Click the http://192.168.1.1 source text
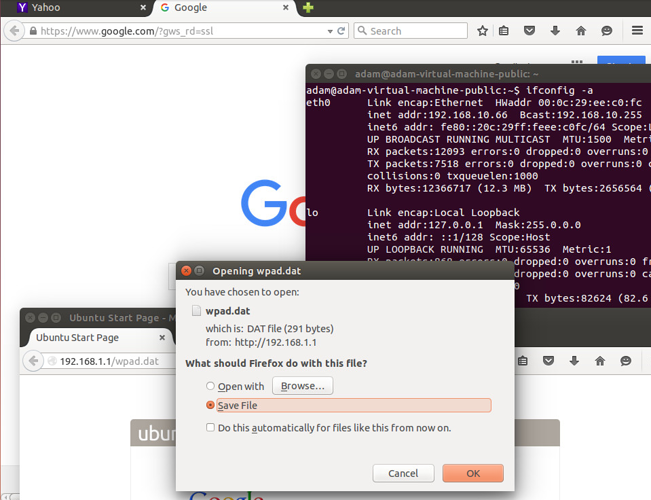 pyautogui.click(x=276, y=343)
